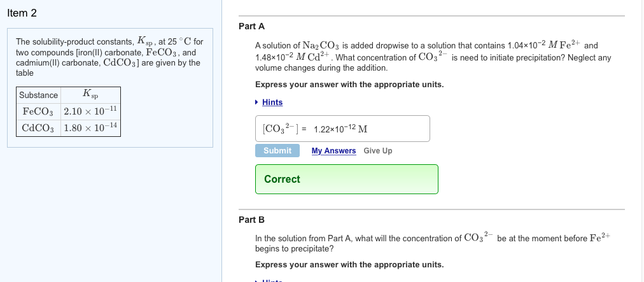Open the Hints link under Part A
The height and width of the screenshot is (282, 644).
(x=272, y=102)
